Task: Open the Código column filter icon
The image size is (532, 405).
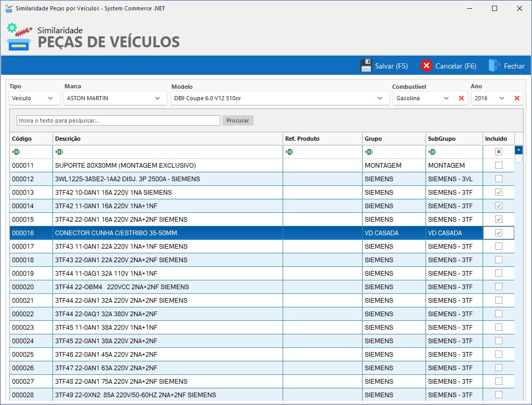Action: pyautogui.click(x=17, y=152)
